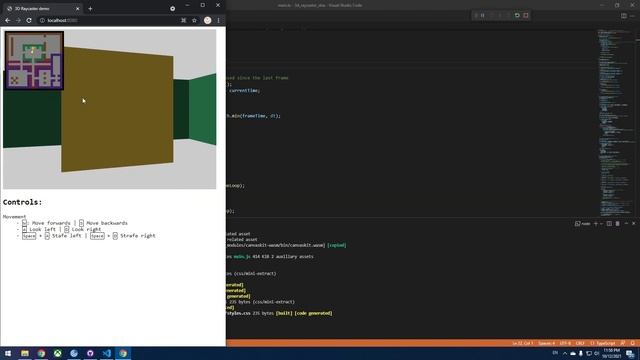The height and width of the screenshot is (360, 640).
Task: Open the taskbar clock and calendar
Action: point(611,353)
